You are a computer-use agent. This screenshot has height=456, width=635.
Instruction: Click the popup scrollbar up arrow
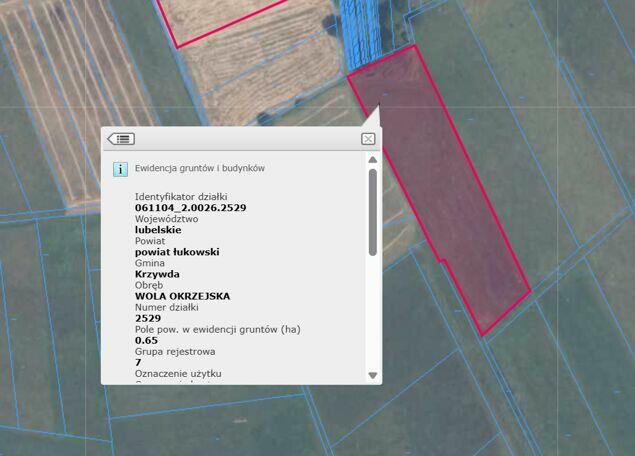pos(373,160)
